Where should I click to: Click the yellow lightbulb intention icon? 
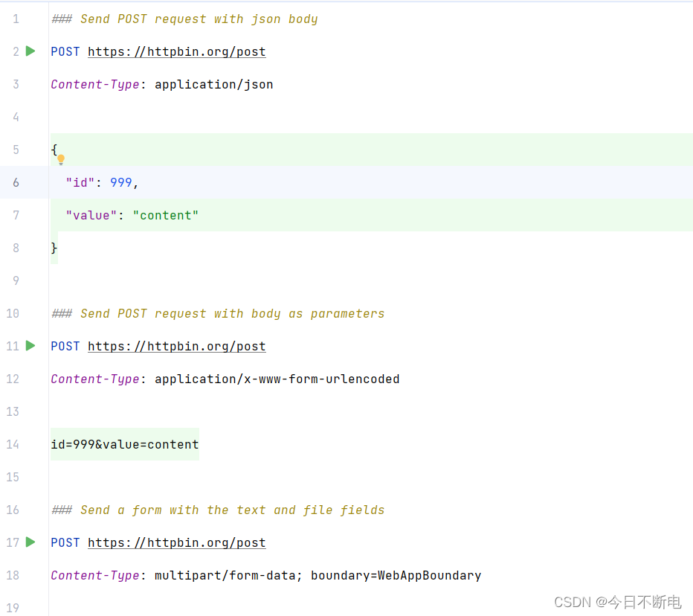pyautogui.click(x=61, y=159)
